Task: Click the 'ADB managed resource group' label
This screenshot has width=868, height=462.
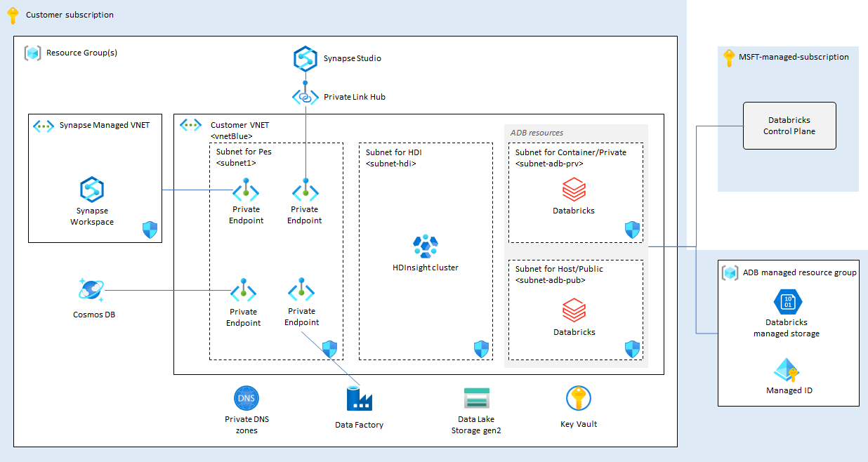Action: tap(800, 272)
